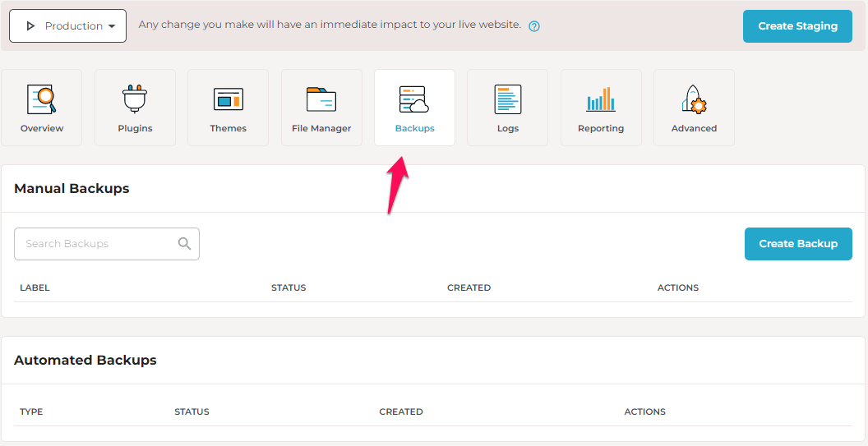Select the Backups server-cloud icon
Viewport: 868px width, 446px height.
click(414, 99)
